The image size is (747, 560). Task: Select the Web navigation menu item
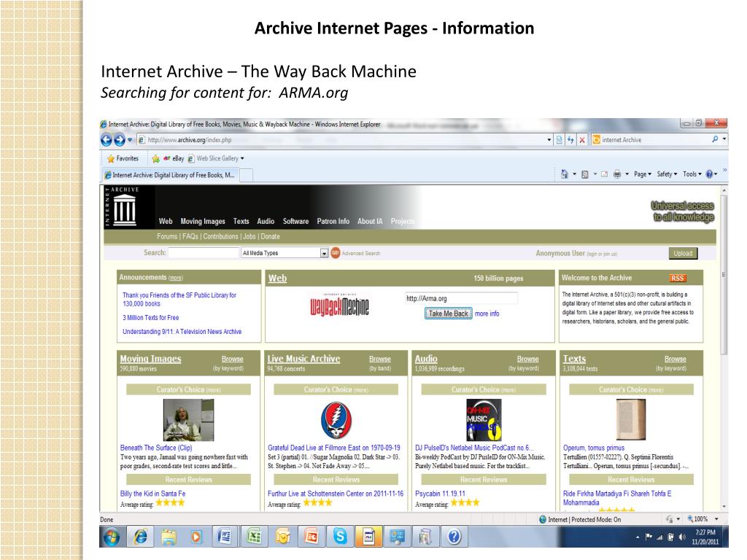click(166, 221)
